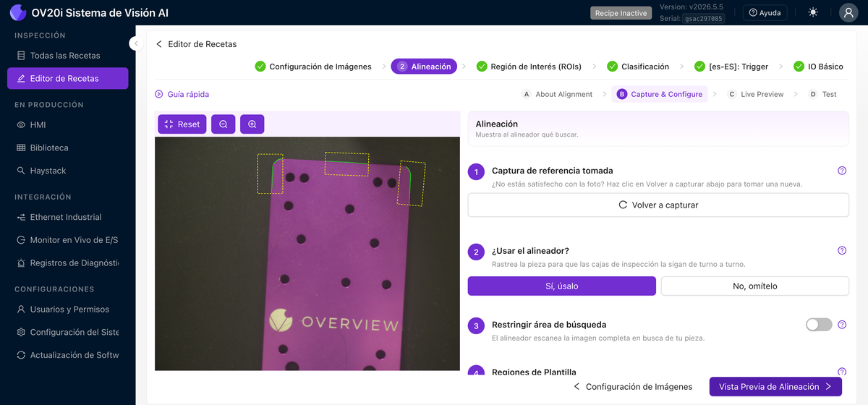868x405 pixels.
Task: Click the zoom out magnifier icon
Action: 224,124
